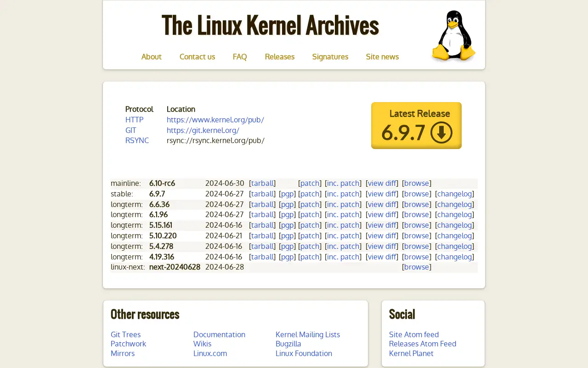
Task: View diff for longterm 5.10.220
Action: (x=382, y=236)
